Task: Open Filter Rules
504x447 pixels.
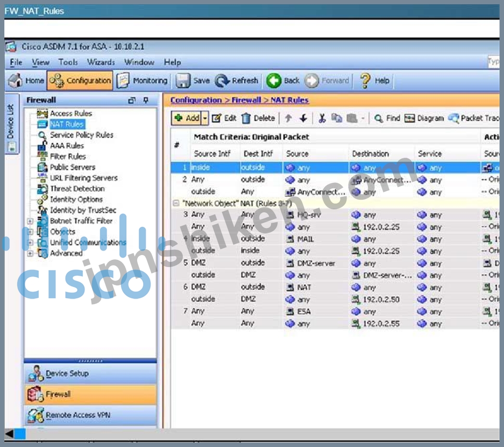Action: (68, 156)
